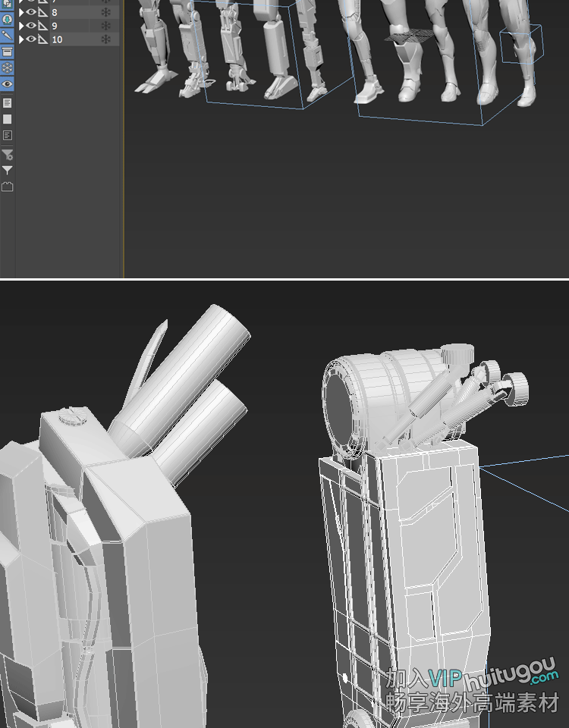Viewport: 569px width, 728px height.
Task: Select the layer named "9"
Action: (x=55, y=26)
